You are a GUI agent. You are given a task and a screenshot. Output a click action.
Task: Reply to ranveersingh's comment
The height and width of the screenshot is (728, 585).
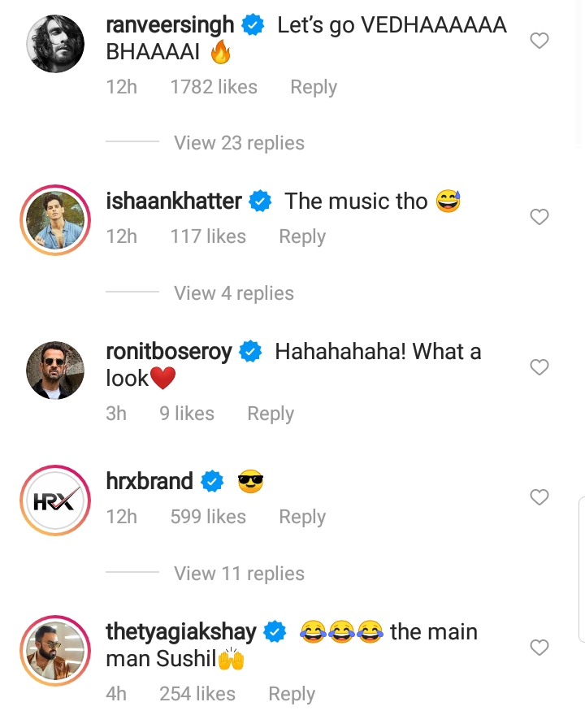(314, 88)
